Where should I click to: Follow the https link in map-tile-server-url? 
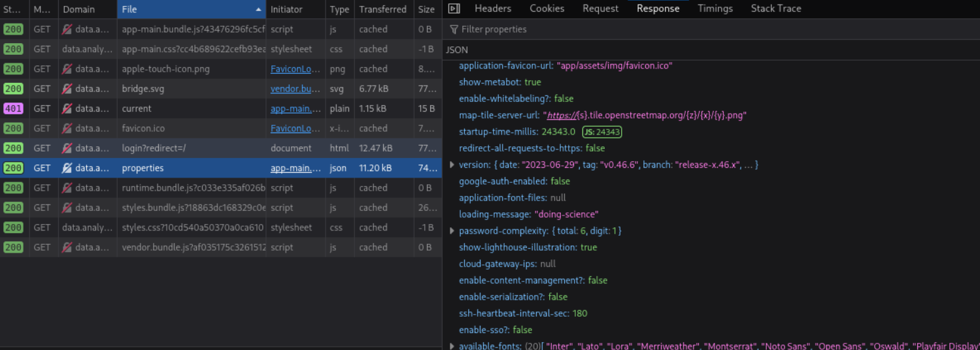[560, 116]
